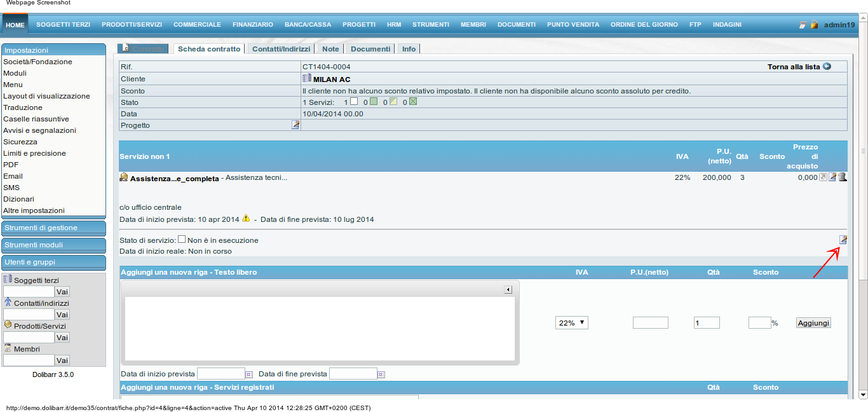
Task: Click the edit icon in Progetto row
Action: coord(295,125)
